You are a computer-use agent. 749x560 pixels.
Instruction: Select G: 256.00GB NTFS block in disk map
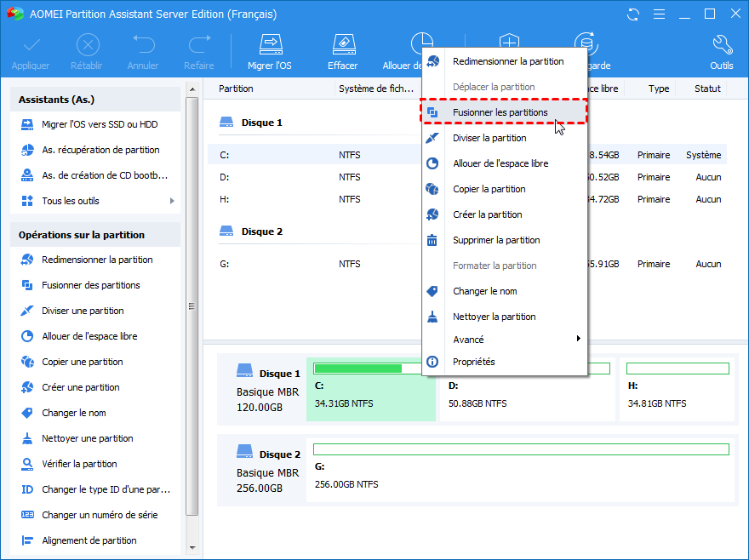pos(521,470)
